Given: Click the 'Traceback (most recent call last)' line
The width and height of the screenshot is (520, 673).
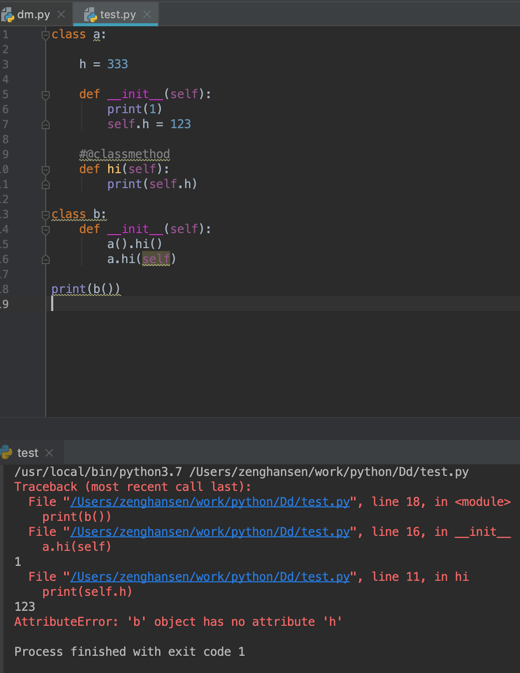Looking at the screenshot, I should click(x=133, y=487).
